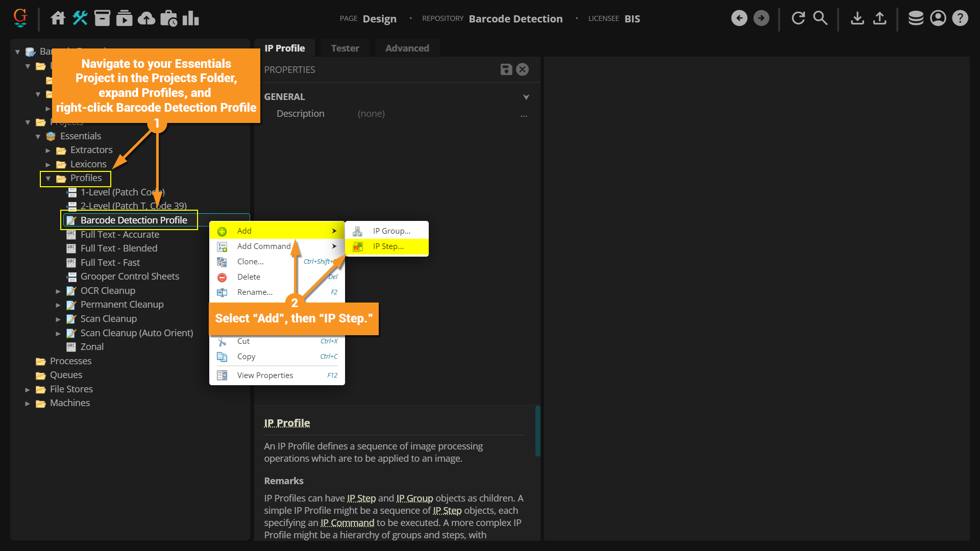Click the Refresh icon in toolbar

[x=798, y=18]
